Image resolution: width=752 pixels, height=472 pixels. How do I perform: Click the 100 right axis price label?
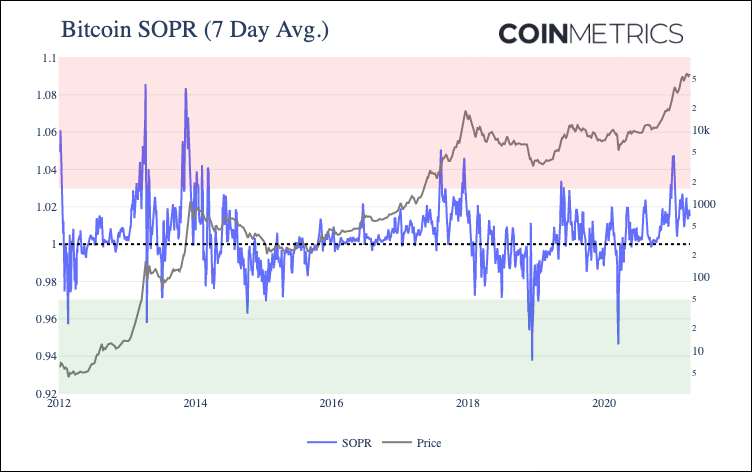tap(701, 277)
